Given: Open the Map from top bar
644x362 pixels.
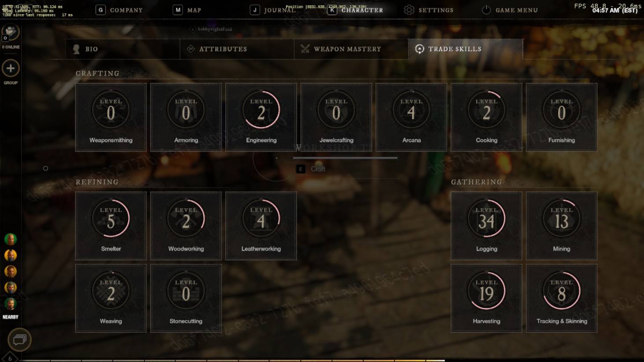Looking at the screenshot, I should (x=187, y=10).
